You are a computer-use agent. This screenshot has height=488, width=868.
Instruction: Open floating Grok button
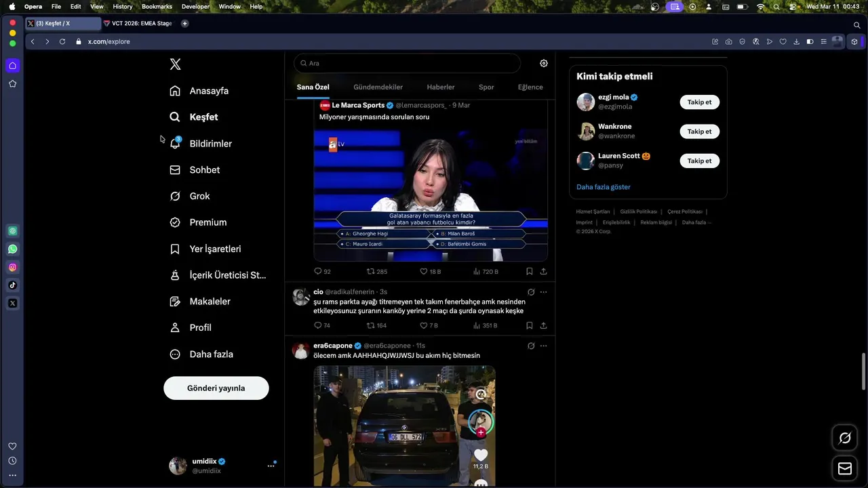pyautogui.click(x=845, y=438)
